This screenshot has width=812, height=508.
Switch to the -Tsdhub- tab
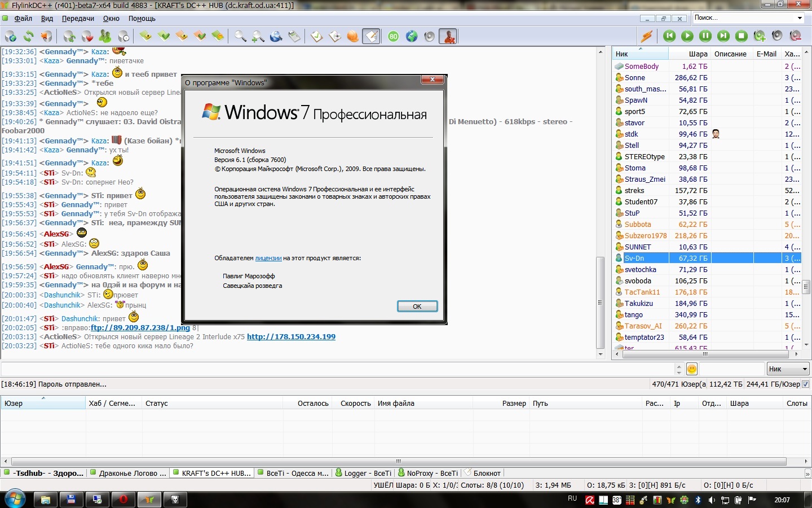[44, 473]
